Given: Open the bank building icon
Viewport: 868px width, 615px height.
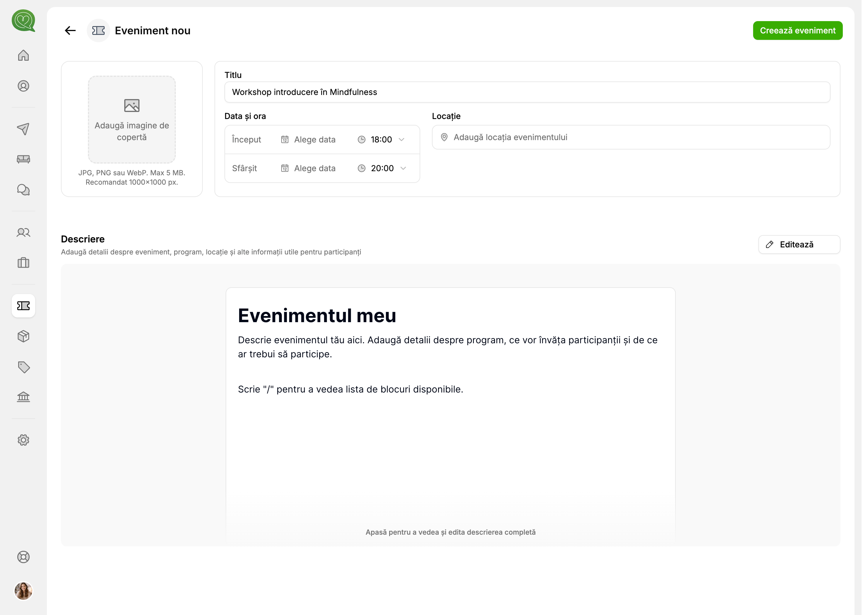Looking at the screenshot, I should (x=23, y=397).
